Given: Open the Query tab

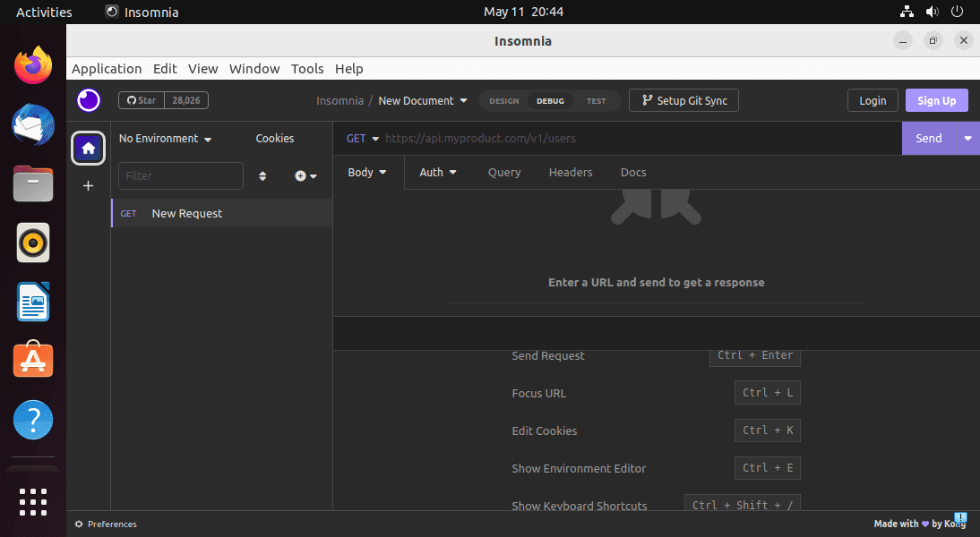Looking at the screenshot, I should (x=504, y=173).
